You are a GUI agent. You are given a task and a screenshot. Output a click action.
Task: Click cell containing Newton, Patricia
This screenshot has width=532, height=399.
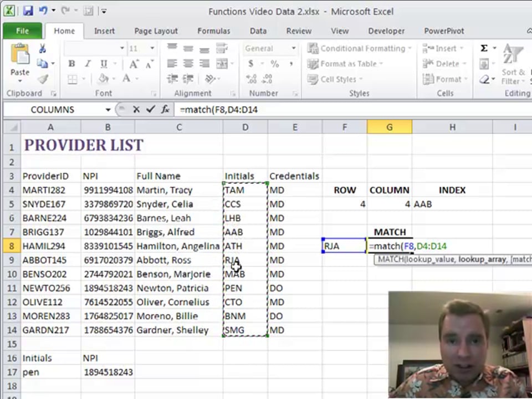(179, 288)
